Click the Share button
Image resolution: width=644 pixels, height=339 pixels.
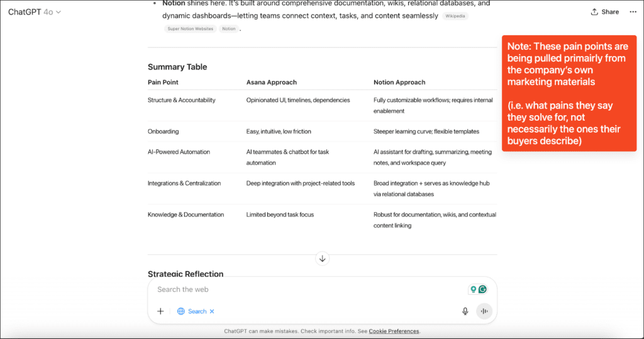[605, 12]
